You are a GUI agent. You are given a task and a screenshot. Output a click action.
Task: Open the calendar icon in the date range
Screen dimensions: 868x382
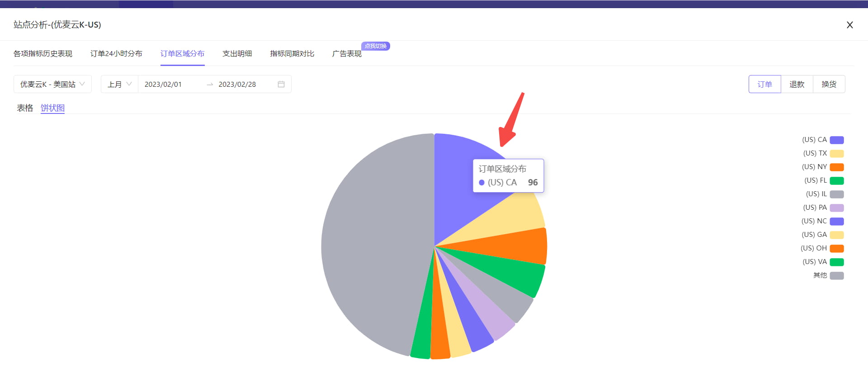pos(281,84)
